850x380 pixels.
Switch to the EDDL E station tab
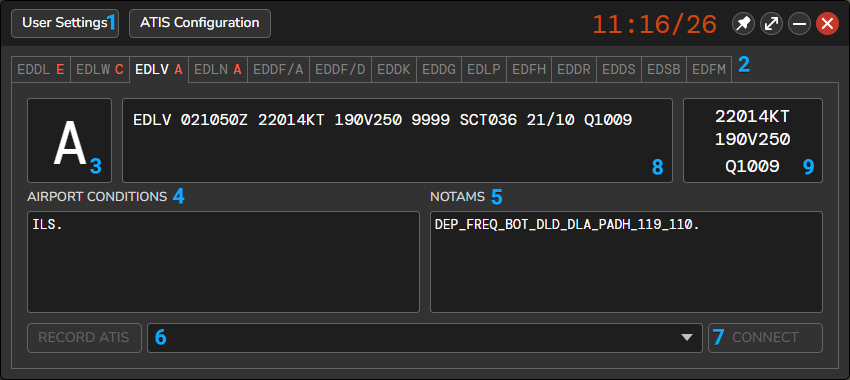(41, 70)
